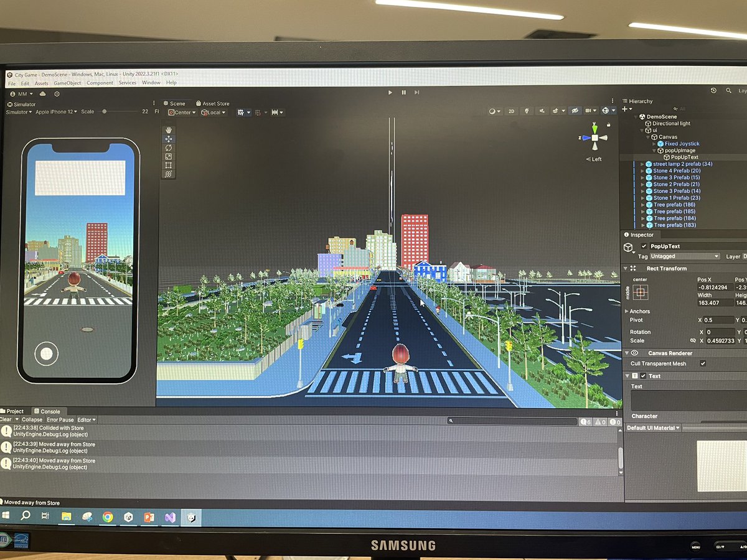This screenshot has height=560, width=747.
Task: Toggle console error message filter
Action: click(x=615, y=422)
